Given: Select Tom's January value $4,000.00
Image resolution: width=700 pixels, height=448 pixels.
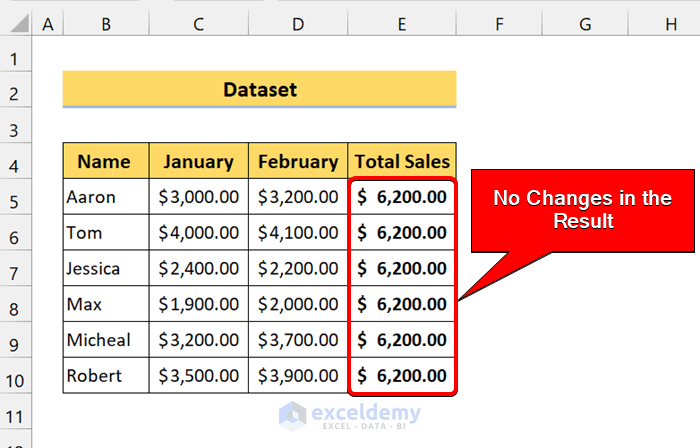Looking at the screenshot, I should [199, 233].
